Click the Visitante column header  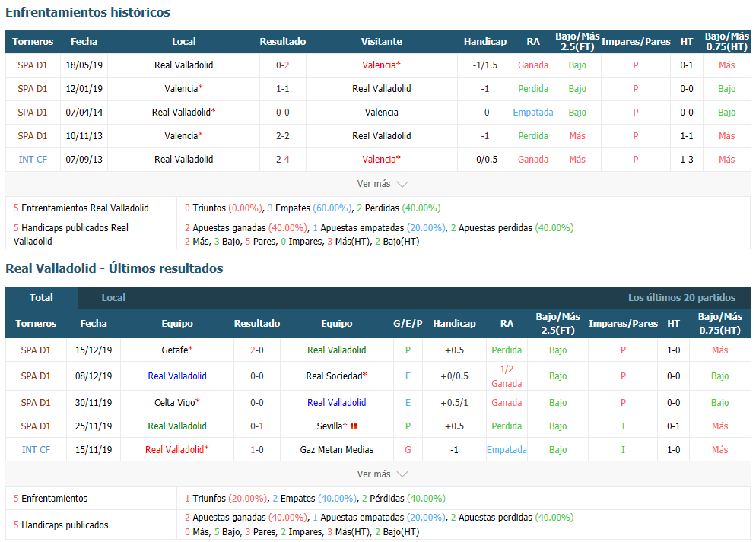(381, 42)
